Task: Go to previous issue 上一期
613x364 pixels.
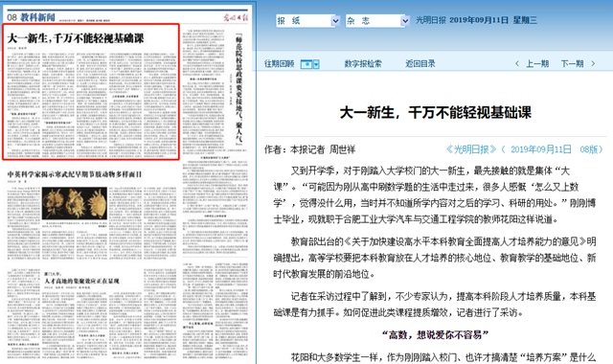Action: coord(537,64)
